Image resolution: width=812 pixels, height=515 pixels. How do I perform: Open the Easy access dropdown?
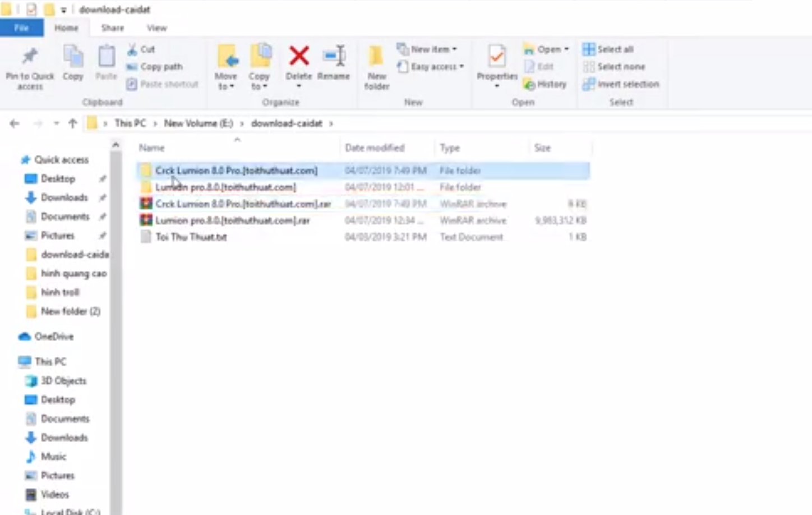point(431,67)
